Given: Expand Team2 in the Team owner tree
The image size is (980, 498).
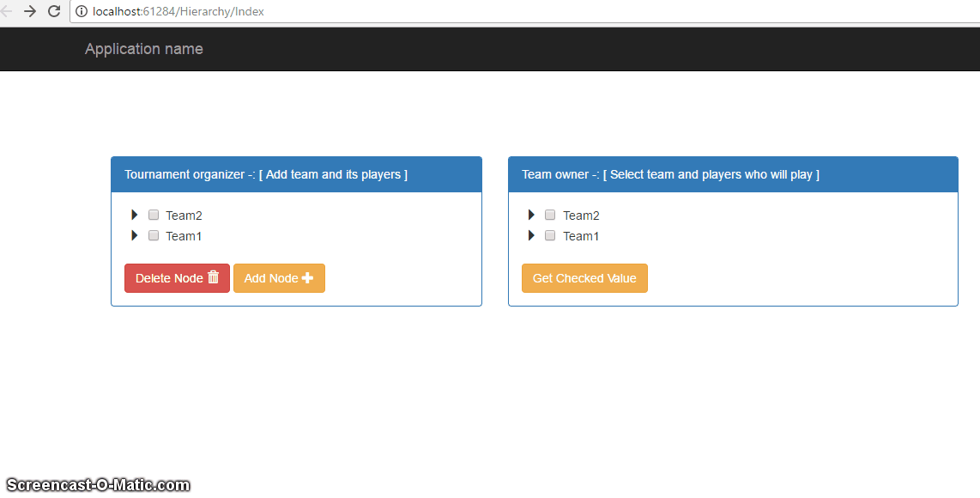Looking at the screenshot, I should click(x=531, y=215).
